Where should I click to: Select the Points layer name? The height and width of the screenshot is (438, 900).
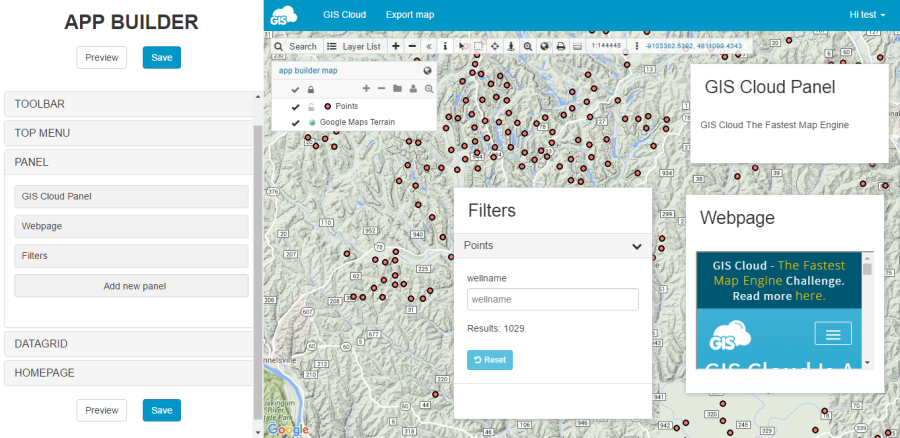click(x=347, y=106)
